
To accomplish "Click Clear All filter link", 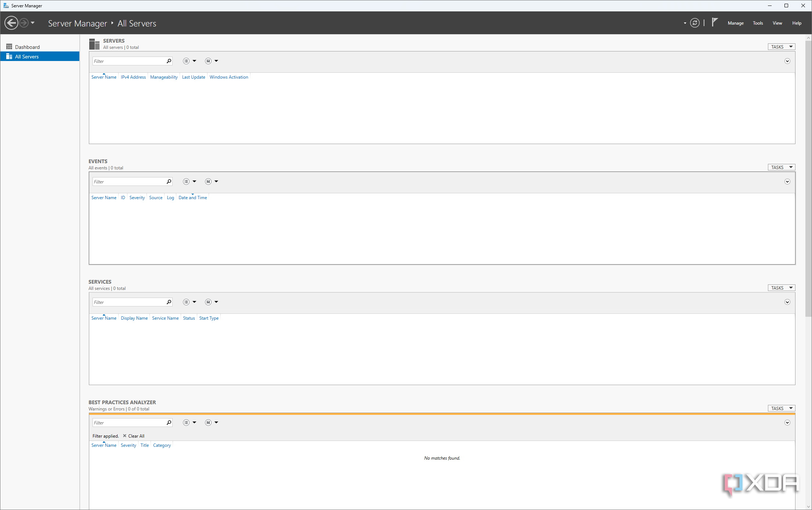I will click(133, 436).
